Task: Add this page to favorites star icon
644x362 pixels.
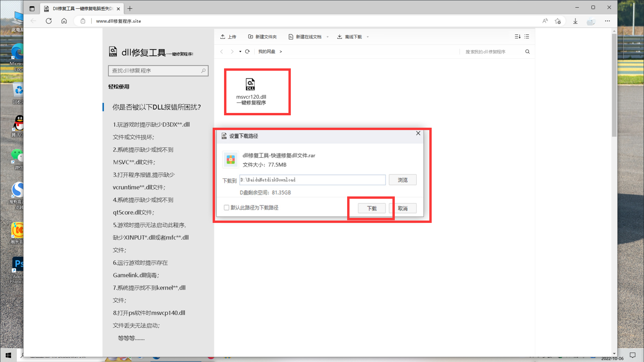Action: click(x=558, y=21)
